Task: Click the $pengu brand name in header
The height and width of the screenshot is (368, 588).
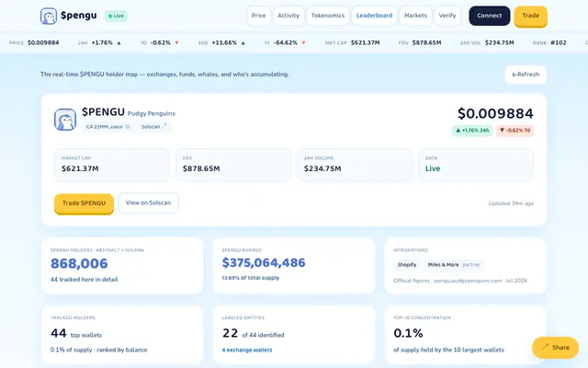Action: pos(79,16)
